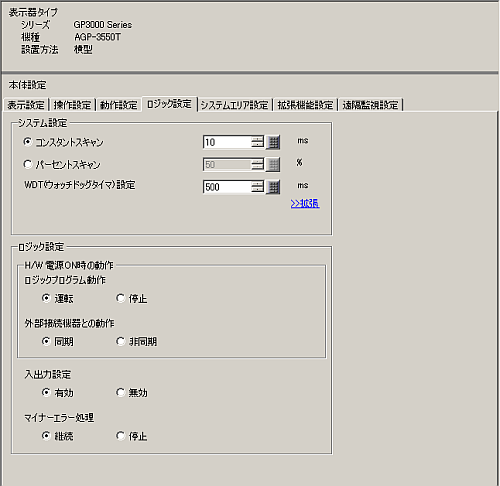Open the 拡張機能設定 tab

tap(305, 105)
